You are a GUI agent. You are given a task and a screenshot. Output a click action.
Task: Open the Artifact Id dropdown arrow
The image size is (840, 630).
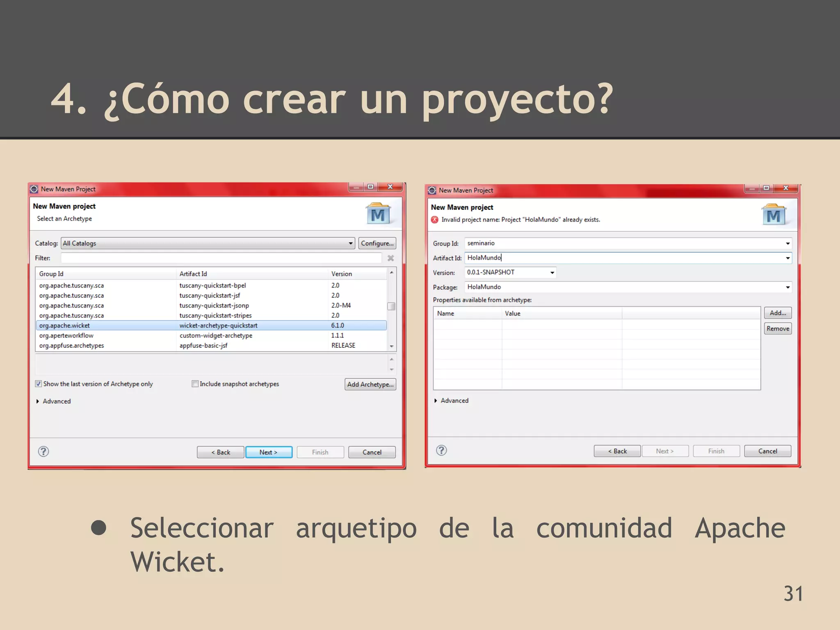(x=787, y=258)
